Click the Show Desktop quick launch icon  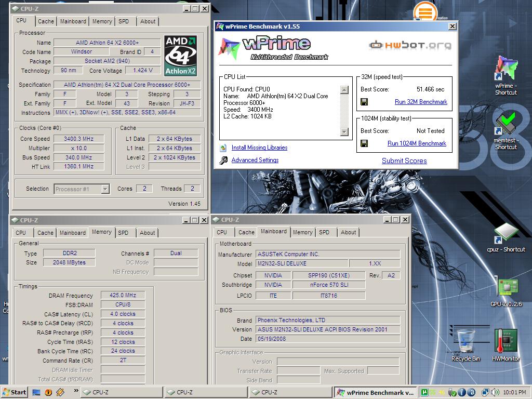tap(36, 393)
